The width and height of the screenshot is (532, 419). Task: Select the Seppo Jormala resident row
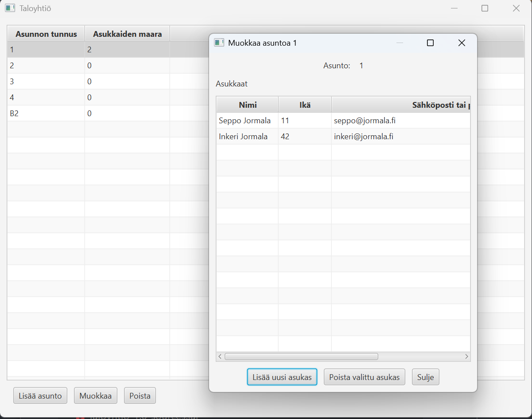pos(245,121)
